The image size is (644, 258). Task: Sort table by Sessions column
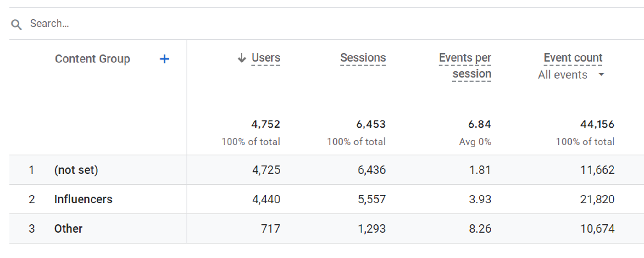point(363,58)
